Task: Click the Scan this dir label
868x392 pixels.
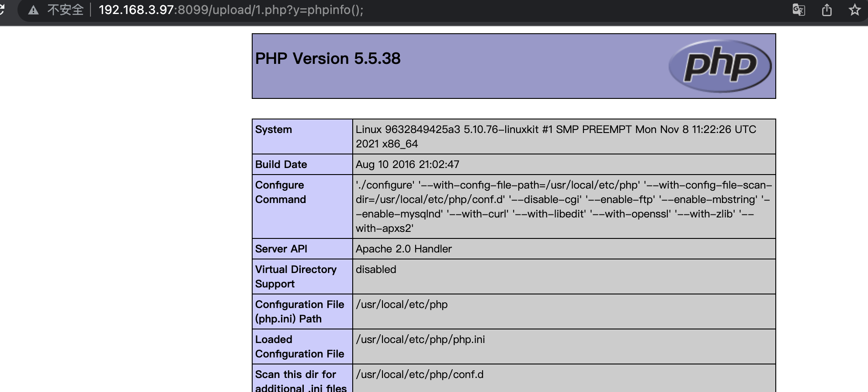Action: (x=301, y=381)
